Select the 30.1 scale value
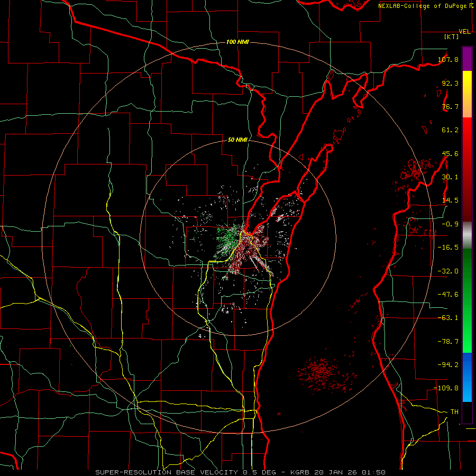476x476 pixels. (x=450, y=177)
